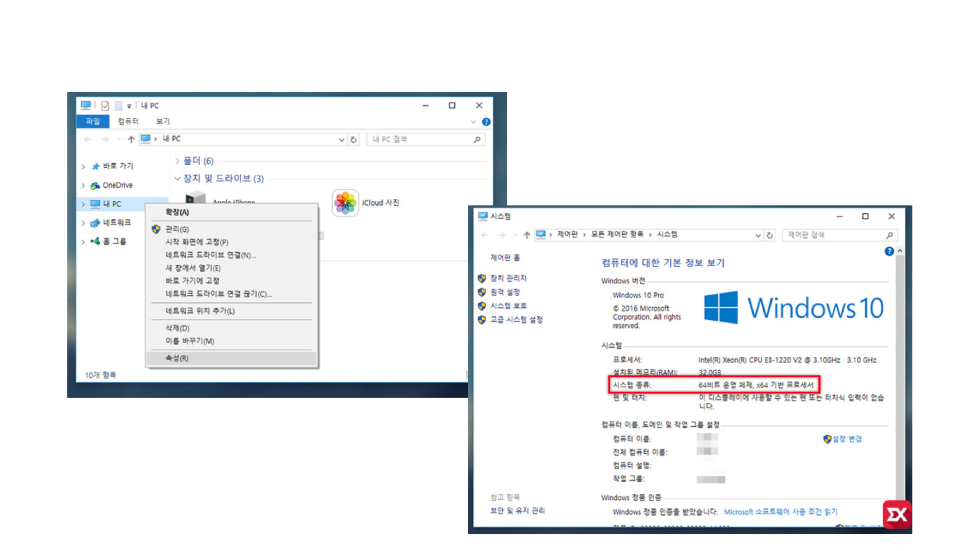Expand the OneDrive tree node
Image resolution: width=980 pixels, height=551 pixels.
pyautogui.click(x=83, y=186)
